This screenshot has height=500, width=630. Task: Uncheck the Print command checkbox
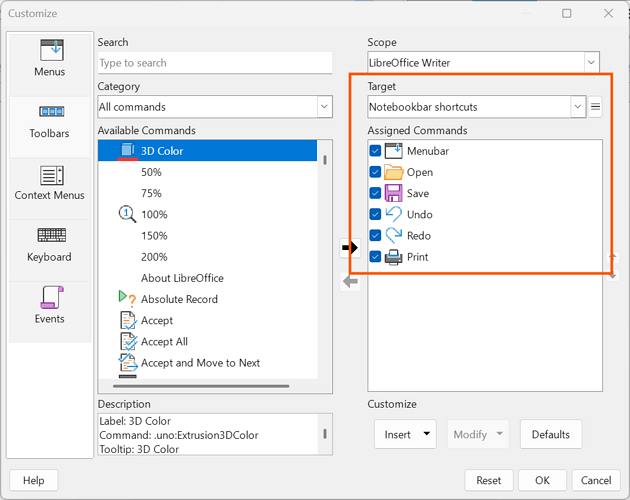coord(375,257)
